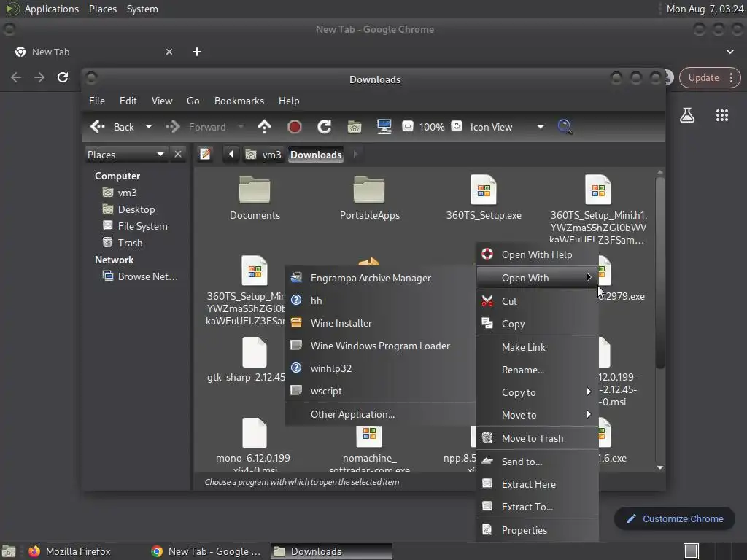
Task: Open Engrampa Archive Manager from submenu
Action: [x=380, y=278]
